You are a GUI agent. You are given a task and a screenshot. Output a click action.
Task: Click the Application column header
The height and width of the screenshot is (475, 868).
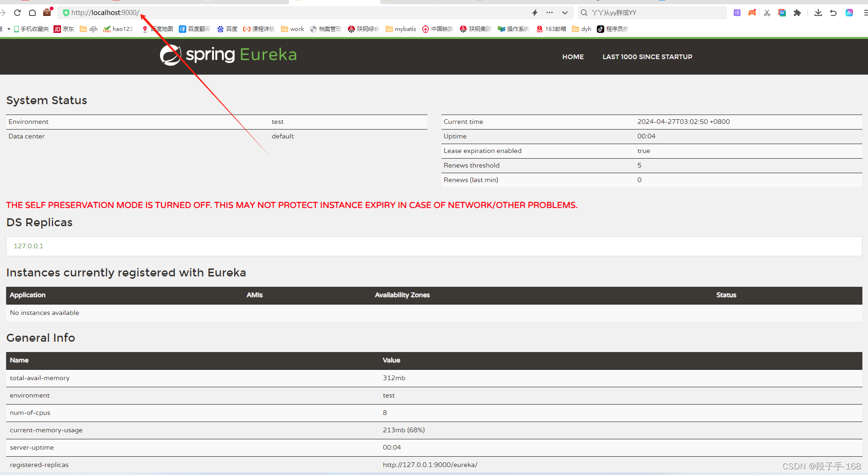[x=28, y=295]
